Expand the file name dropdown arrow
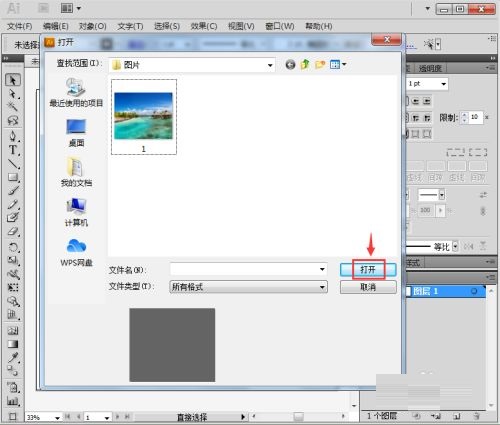This screenshot has height=425, width=500. (x=322, y=269)
